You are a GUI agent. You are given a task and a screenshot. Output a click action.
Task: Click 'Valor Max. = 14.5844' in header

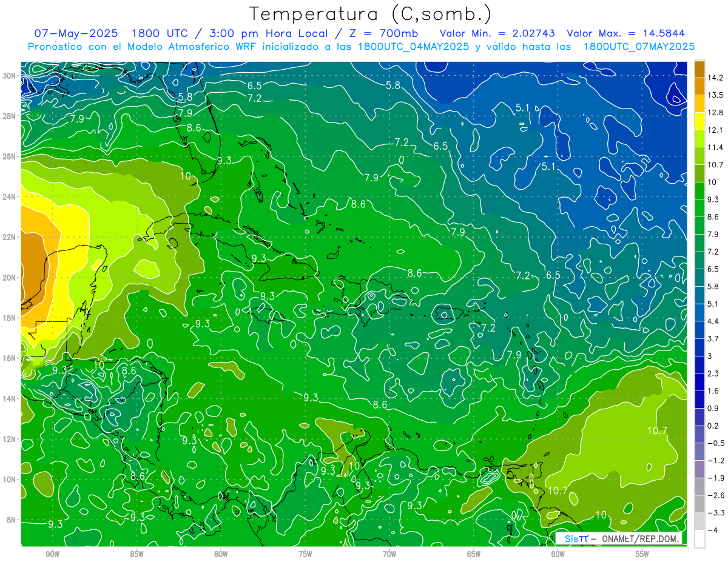pos(625,33)
